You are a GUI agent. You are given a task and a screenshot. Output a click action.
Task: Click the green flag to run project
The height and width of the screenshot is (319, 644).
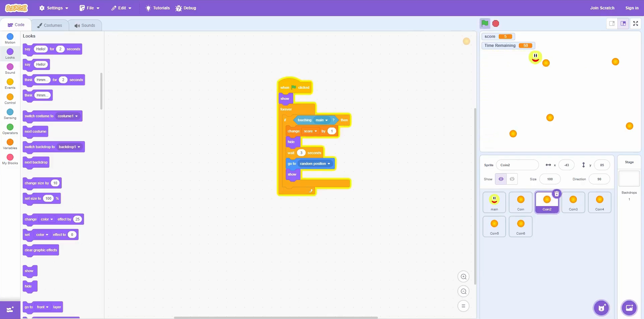[x=485, y=23]
